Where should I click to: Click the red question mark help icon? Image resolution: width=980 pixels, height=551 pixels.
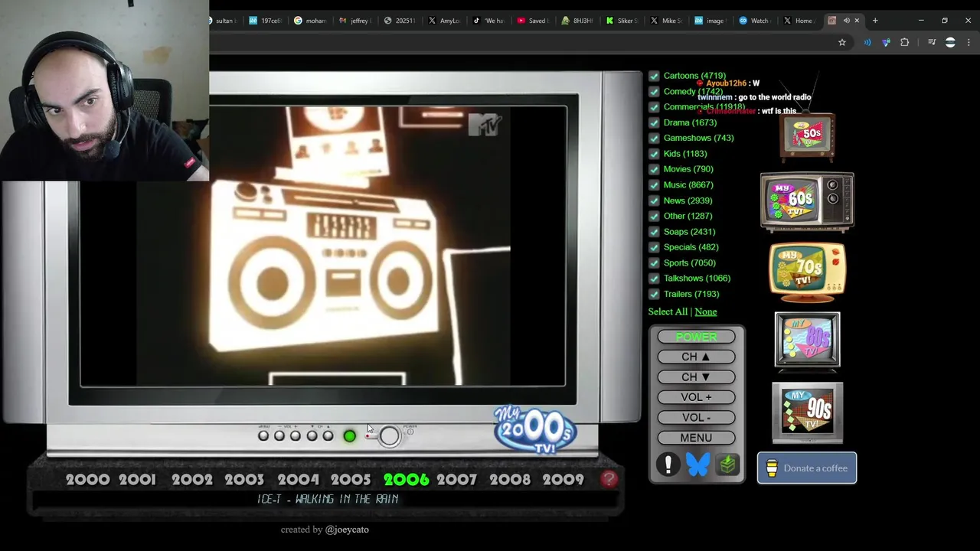[x=609, y=479]
